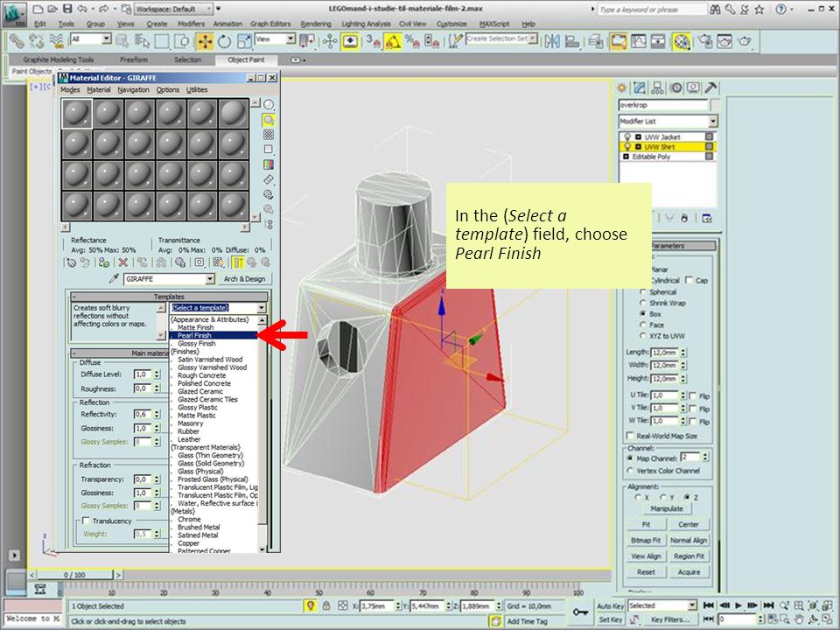840x630 pixels.
Task: Click the Save file icon
Action: (x=67, y=9)
